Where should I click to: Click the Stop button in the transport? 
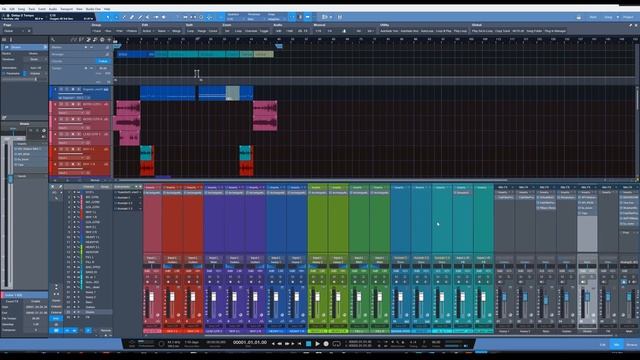point(309,344)
